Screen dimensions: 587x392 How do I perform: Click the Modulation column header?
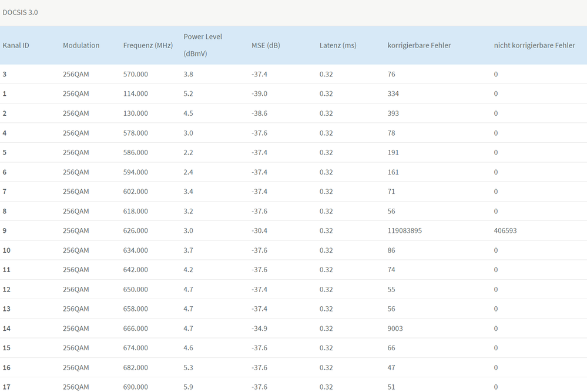coord(81,45)
